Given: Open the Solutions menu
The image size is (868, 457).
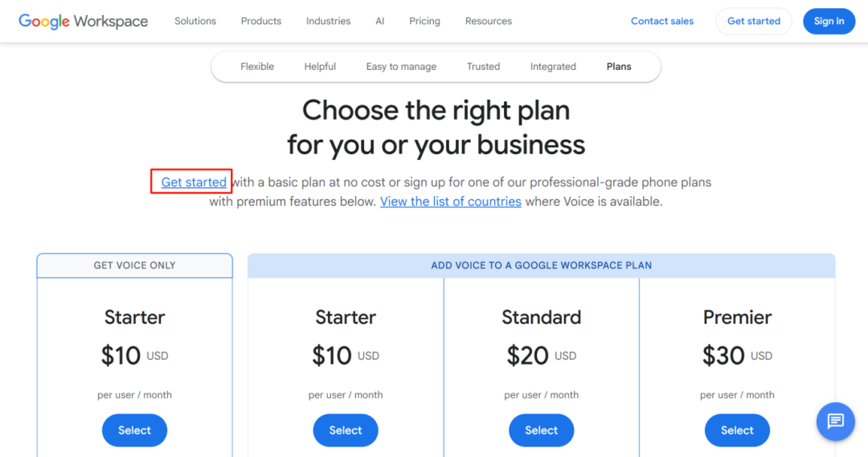Looking at the screenshot, I should (x=195, y=21).
